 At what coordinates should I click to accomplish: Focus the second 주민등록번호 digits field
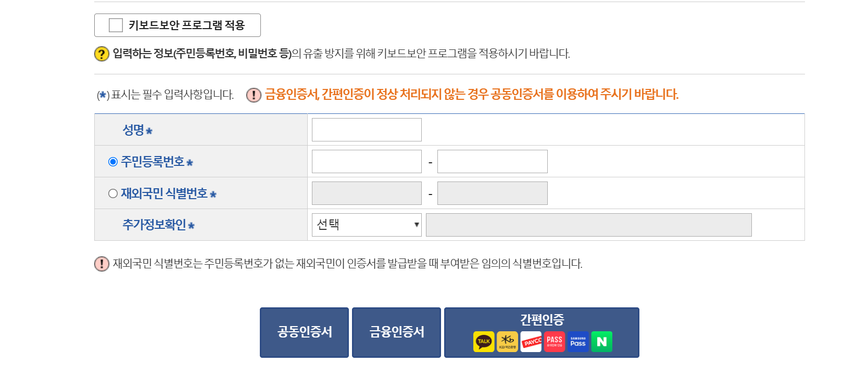coord(492,161)
